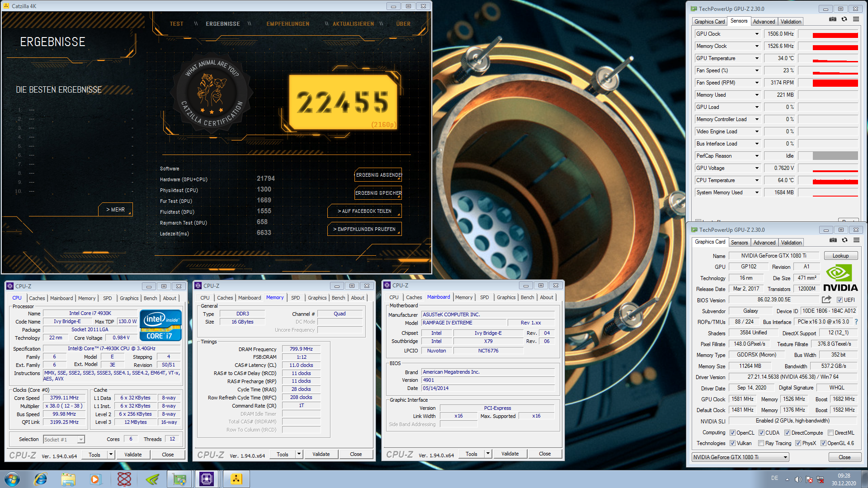The image size is (868, 488).
Task: Open Validation tab in GPU-Z Graphics Card window
Action: point(791,243)
